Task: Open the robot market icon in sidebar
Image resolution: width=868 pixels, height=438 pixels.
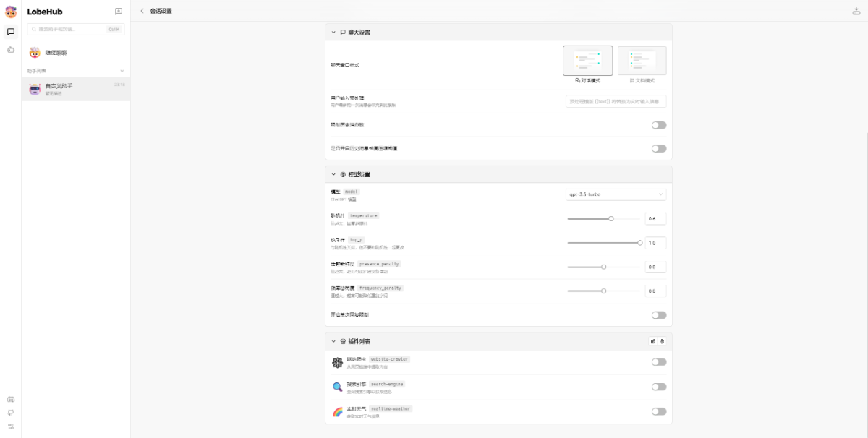Action: [x=11, y=50]
